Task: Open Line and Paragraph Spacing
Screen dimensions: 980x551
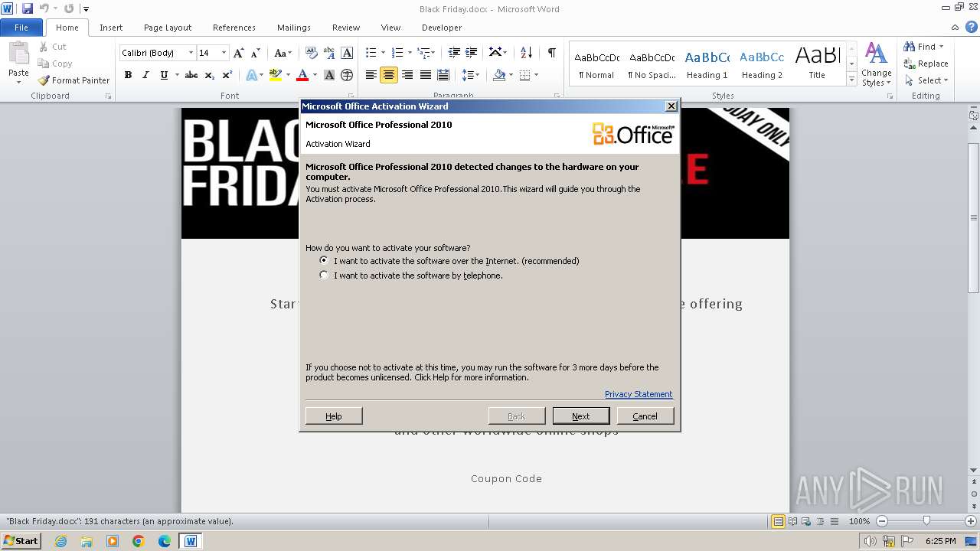Action: click(x=469, y=75)
